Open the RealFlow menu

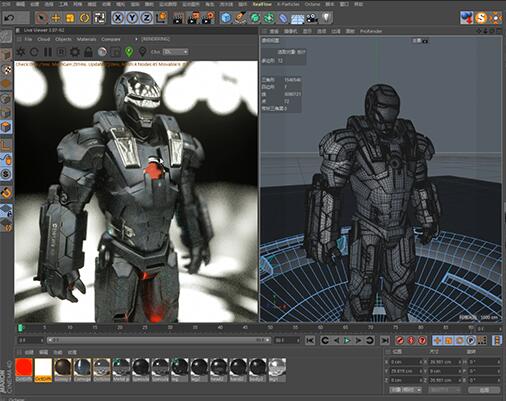(x=262, y=4)
